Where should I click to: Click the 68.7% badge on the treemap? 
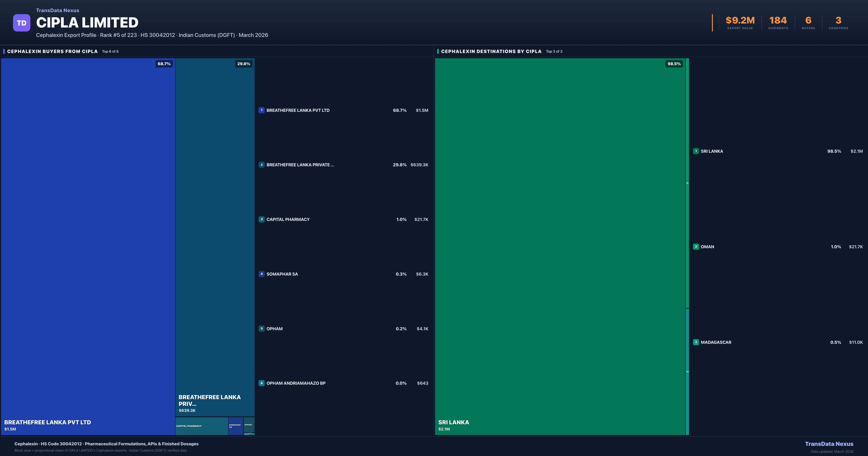click(164, 64)
